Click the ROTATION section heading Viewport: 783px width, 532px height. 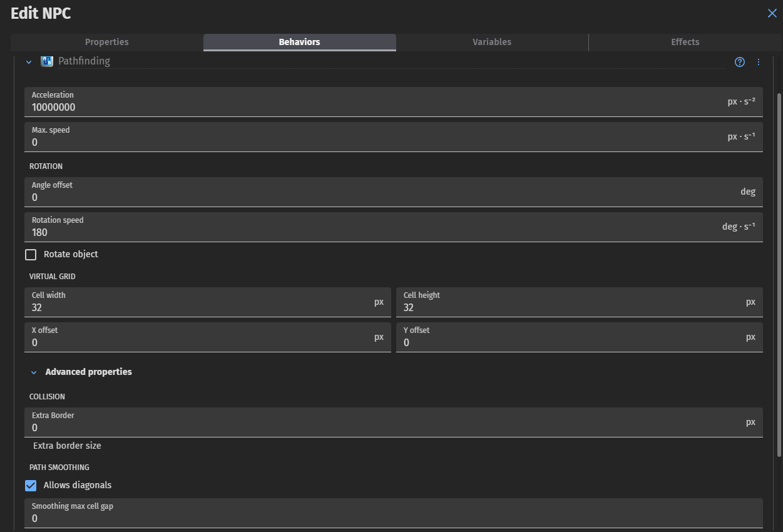coord(46,166)
